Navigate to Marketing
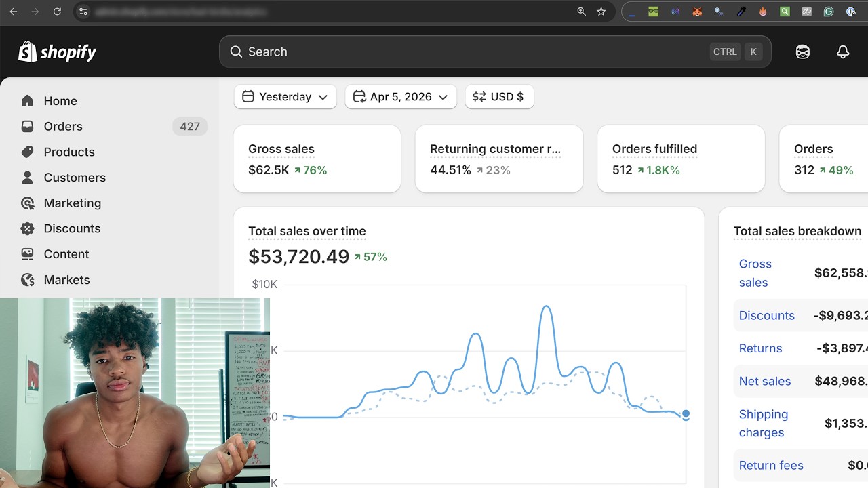Screen dimensions: 868x488 click(x=73, y=203)
